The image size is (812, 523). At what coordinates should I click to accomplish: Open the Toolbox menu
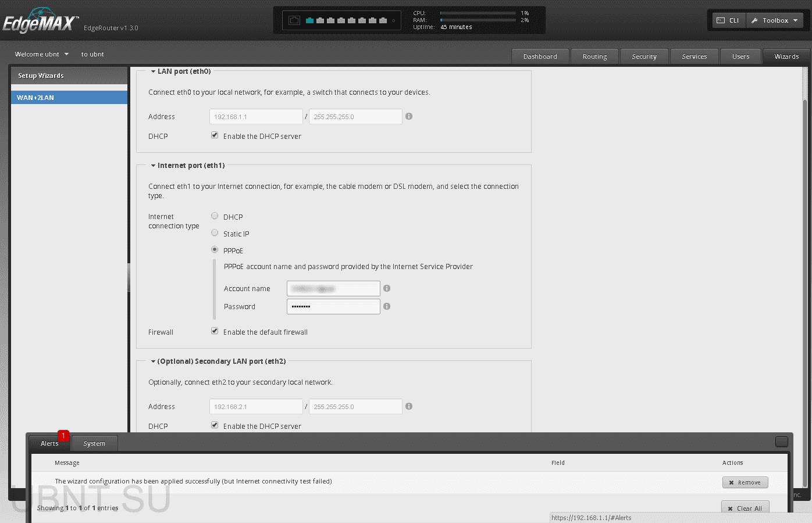tap(774, 20)
